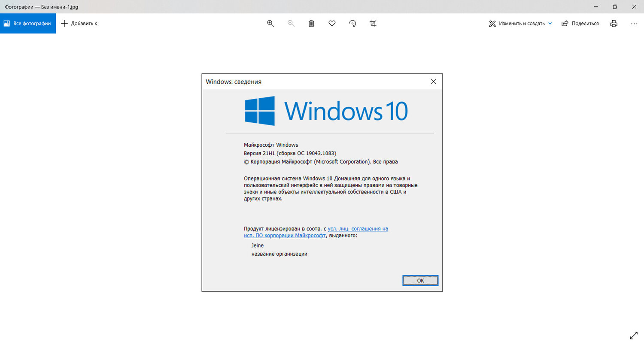Click Поделиться share button
Viewport: 644px width, 342px height.
pyautogui.click(x=580, y=24)
